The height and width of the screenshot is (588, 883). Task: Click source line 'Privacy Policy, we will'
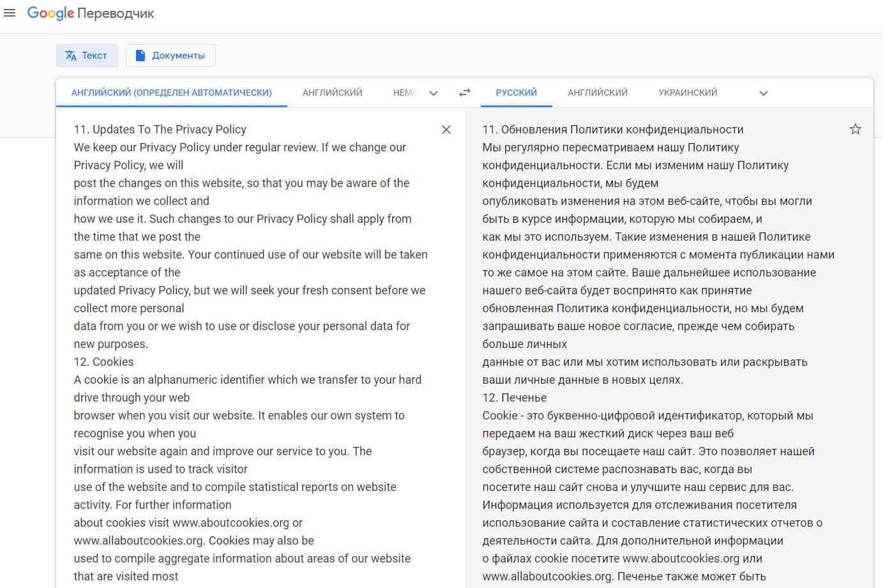pyautogui.click(x=128, y=165)
